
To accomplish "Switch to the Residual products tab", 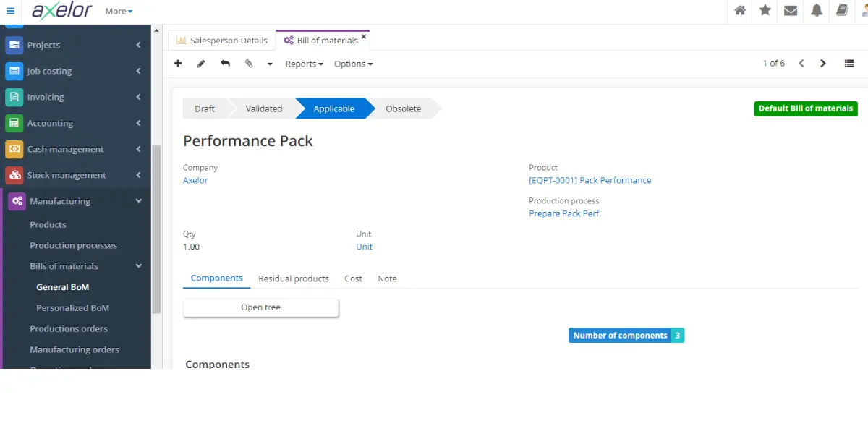I will coord(293,278).
